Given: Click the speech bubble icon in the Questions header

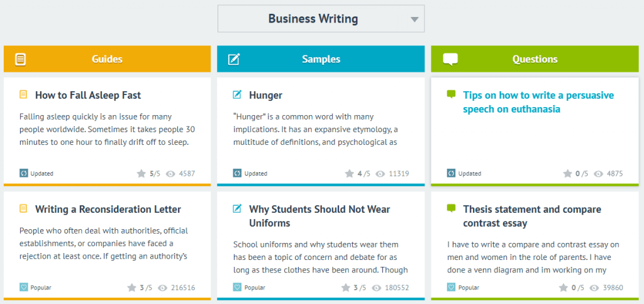Looking at the screenshot, I should (x=450, y=60).
